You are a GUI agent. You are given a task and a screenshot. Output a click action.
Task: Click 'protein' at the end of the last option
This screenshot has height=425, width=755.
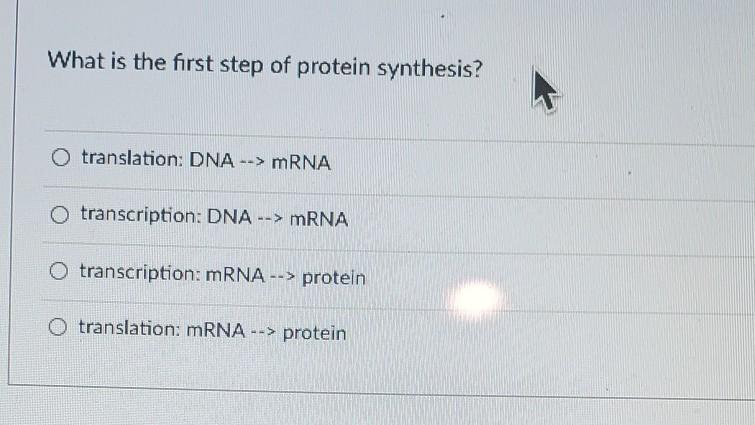pos(314,333)
